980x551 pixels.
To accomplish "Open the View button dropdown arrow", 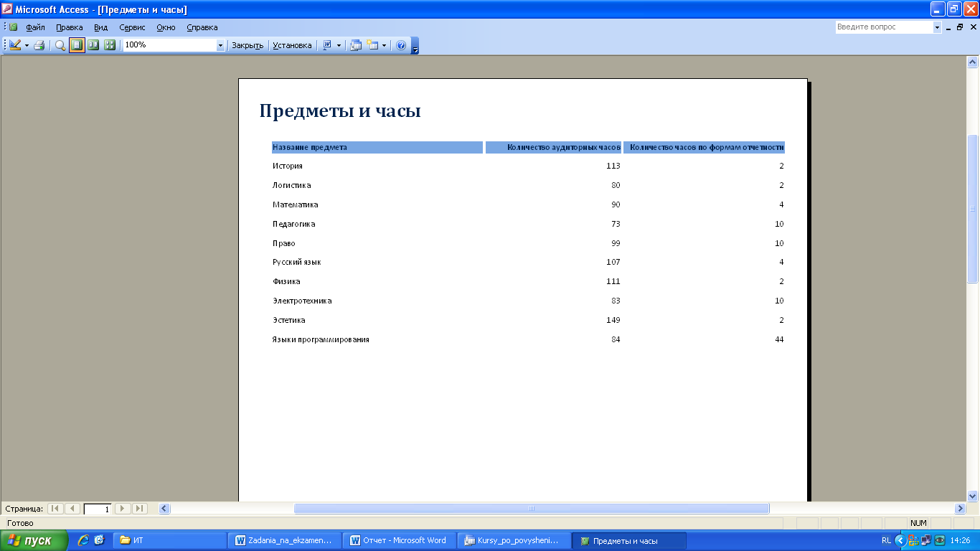I will point(27,45).
